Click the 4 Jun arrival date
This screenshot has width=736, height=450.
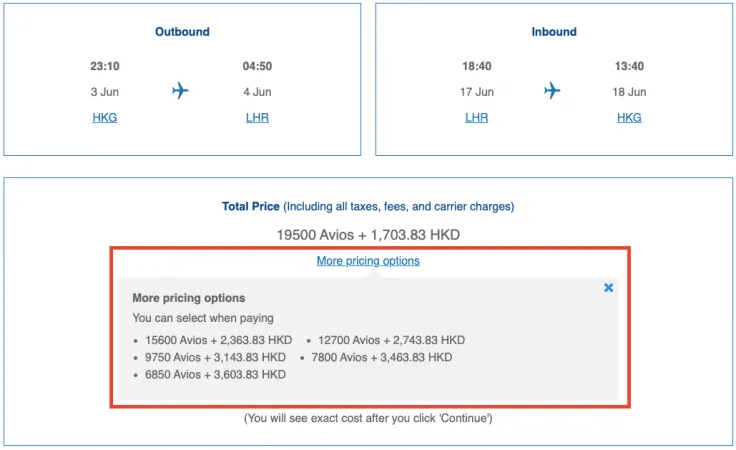(x=257, y=92)
